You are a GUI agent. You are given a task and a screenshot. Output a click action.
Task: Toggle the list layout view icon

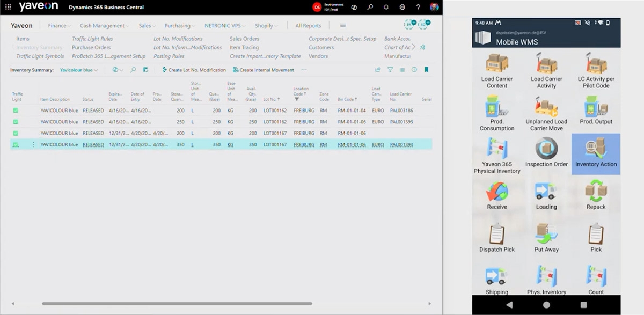(402, 70)
